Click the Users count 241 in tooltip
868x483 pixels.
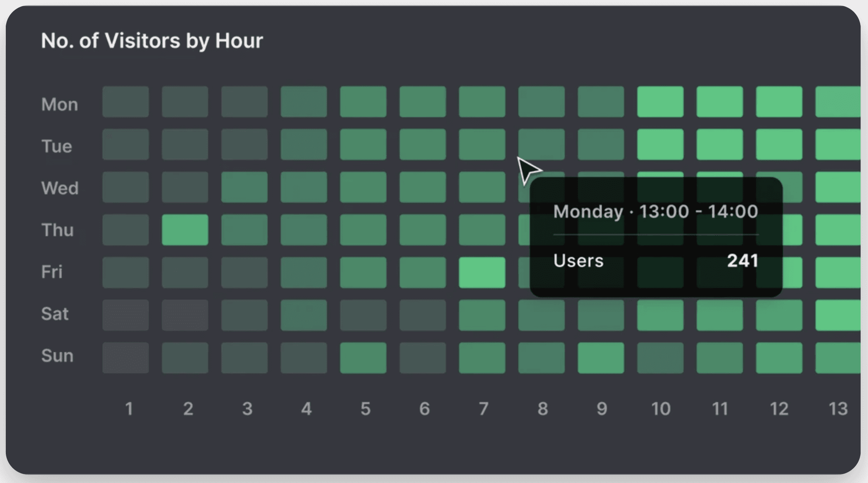click(x=742, y=260)
